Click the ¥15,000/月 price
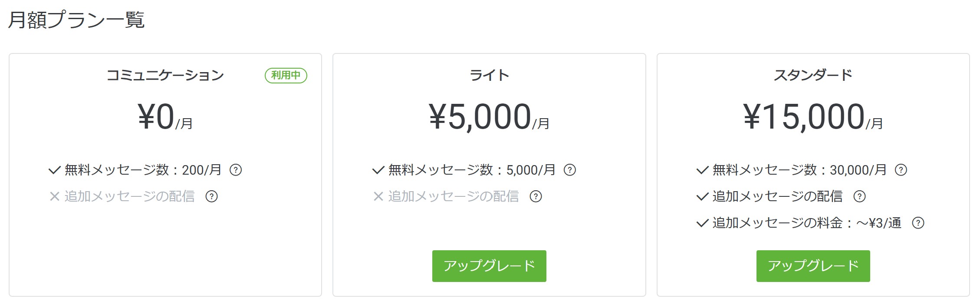 tap(813, 117)
